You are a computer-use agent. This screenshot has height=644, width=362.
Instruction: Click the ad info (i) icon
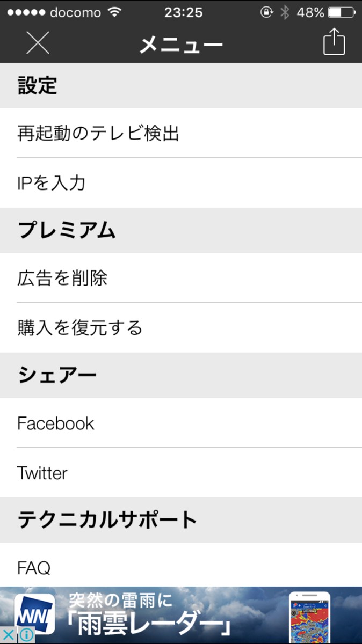tap(26, 635)
